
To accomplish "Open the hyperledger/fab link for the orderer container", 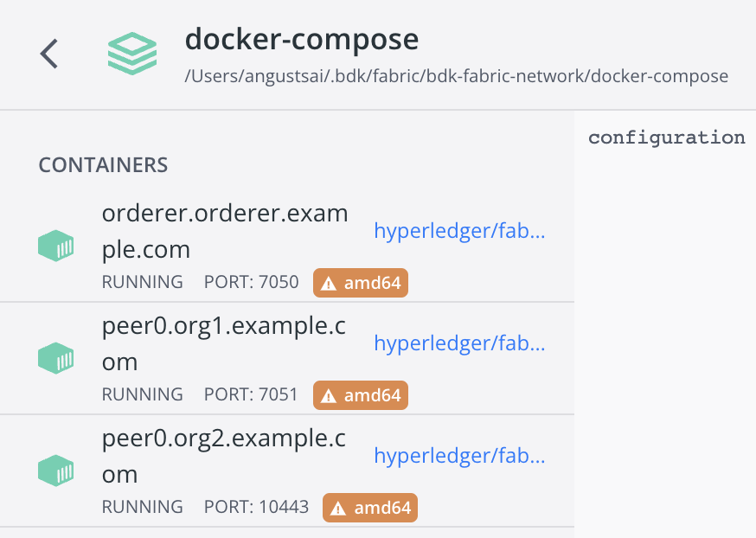I will (459, 231).
